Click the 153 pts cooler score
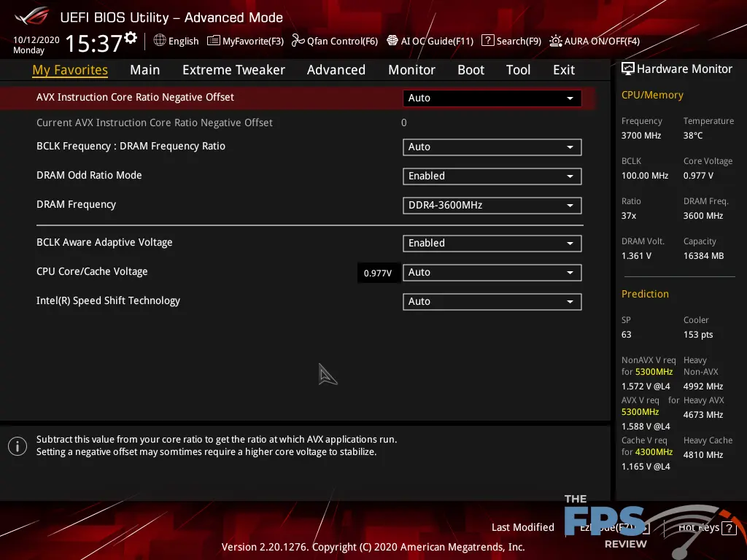Image resolution: width=747 pixels, height=560 pixels. tap(698, 335)
